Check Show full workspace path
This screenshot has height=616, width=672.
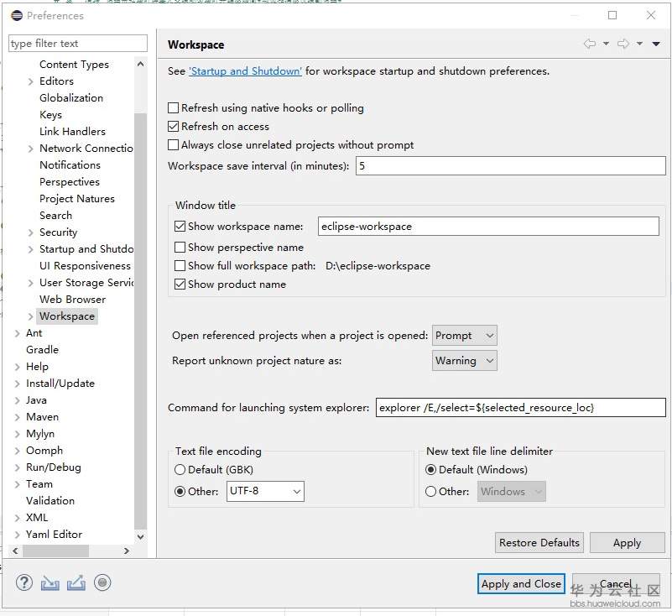click(180, 266)
